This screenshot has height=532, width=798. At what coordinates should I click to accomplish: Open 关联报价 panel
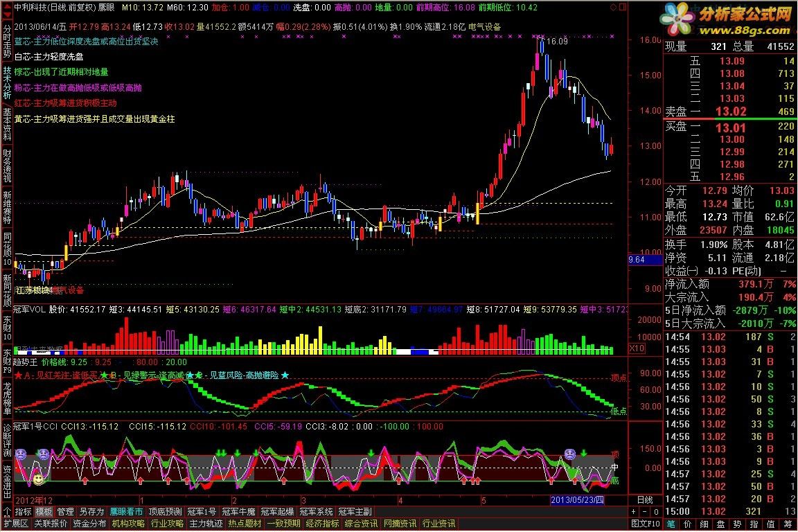(51, 524)
